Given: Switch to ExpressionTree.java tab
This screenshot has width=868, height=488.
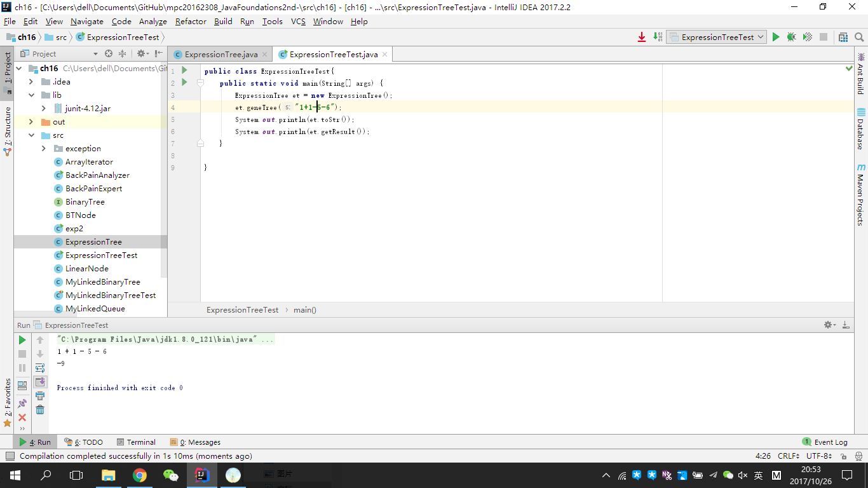Looking at the screenshot, I should point(220,54).
